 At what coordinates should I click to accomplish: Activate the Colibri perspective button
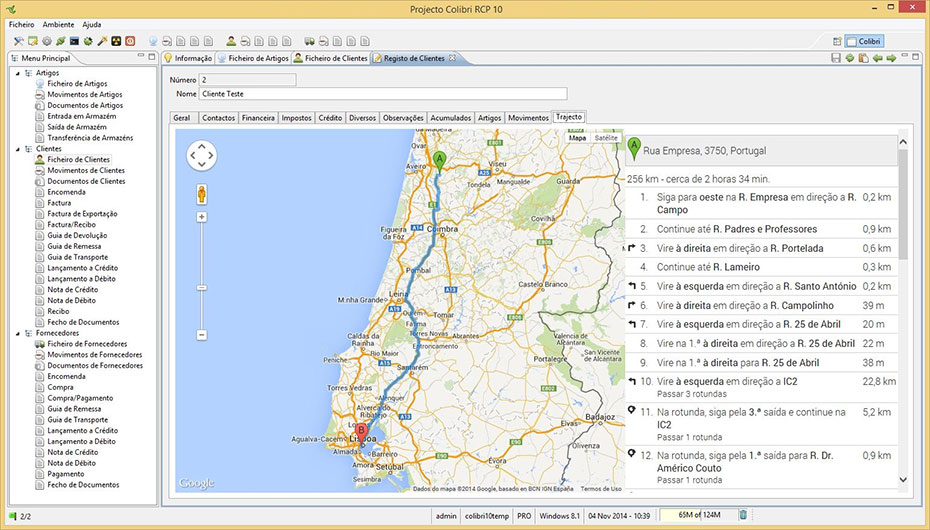(863, 41)
